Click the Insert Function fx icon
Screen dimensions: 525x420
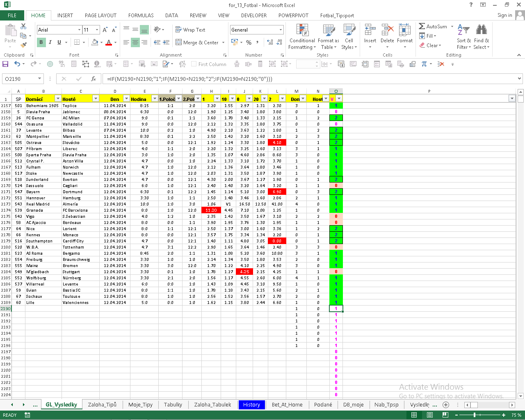pyautogui.click(x=94, y=79)
